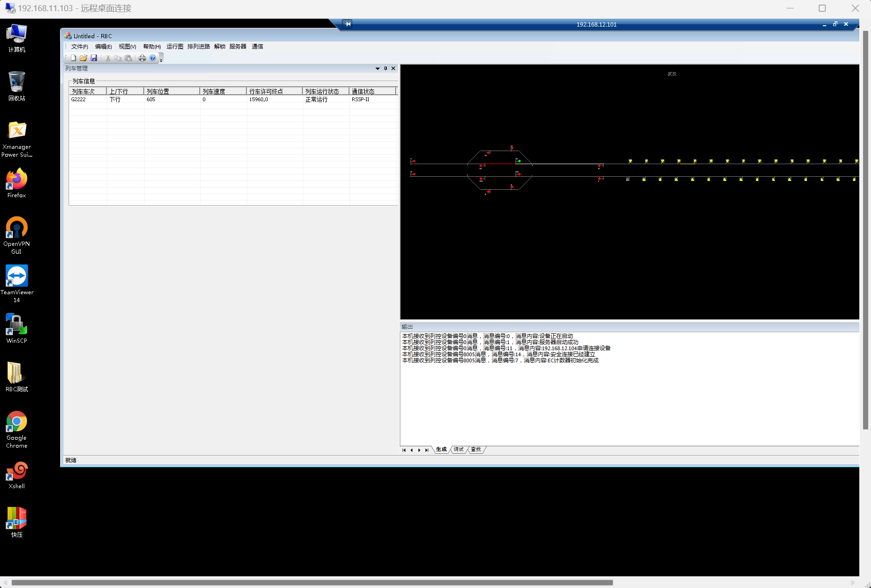Click log line about EC计数器初始化完成

coord(500,360)
